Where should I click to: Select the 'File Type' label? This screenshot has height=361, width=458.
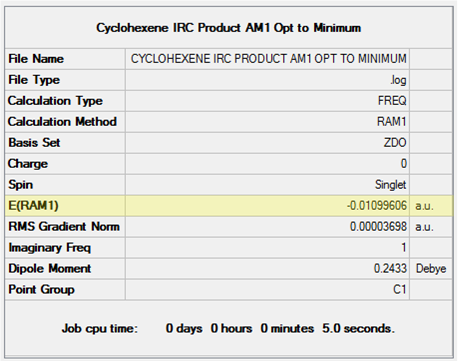pyautogui.click(x=34, y=80)
